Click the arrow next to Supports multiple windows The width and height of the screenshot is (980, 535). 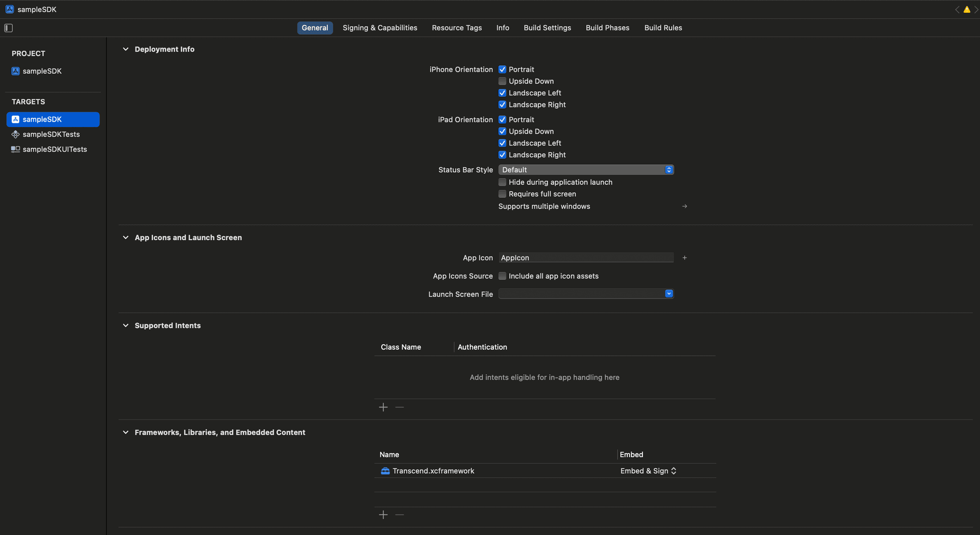click(x=685, y=206)
